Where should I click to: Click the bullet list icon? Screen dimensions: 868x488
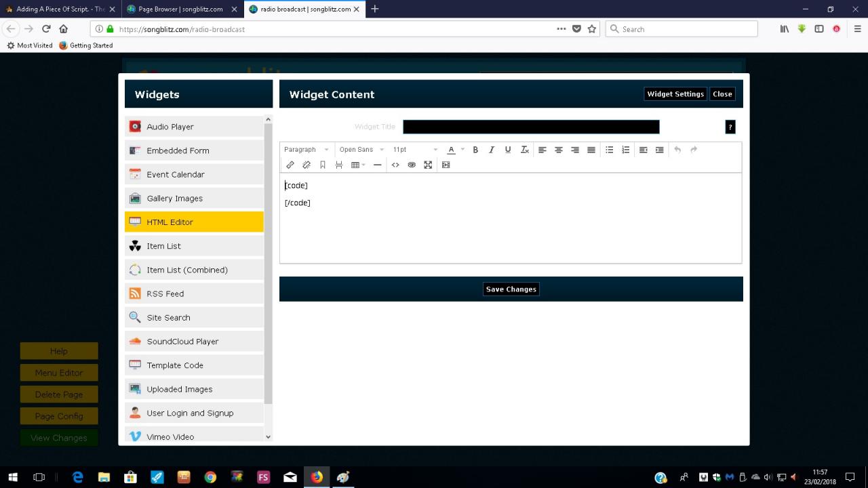click(610, 150)
